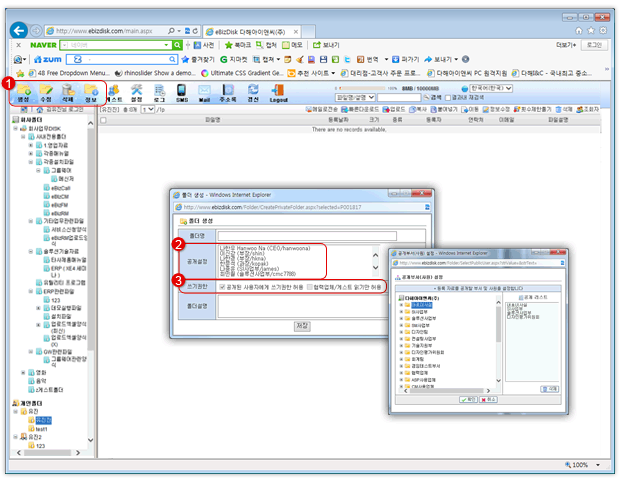Collapse the 유진 personal folder node
The width and height of the screenshot is (620, 480).
point(15,412)
